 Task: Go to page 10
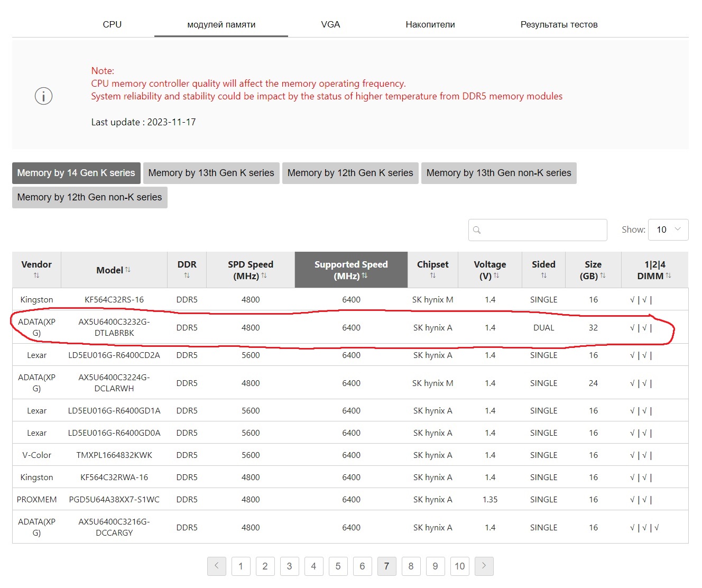[460, 566]
